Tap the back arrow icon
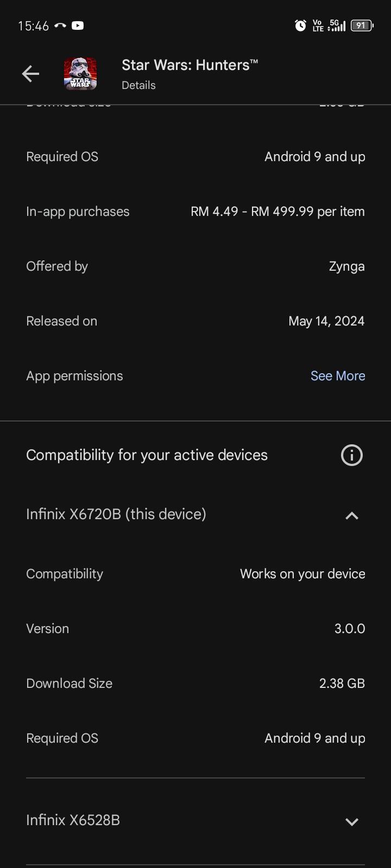This screenshot has width=391, height=868. coord(30,74)
